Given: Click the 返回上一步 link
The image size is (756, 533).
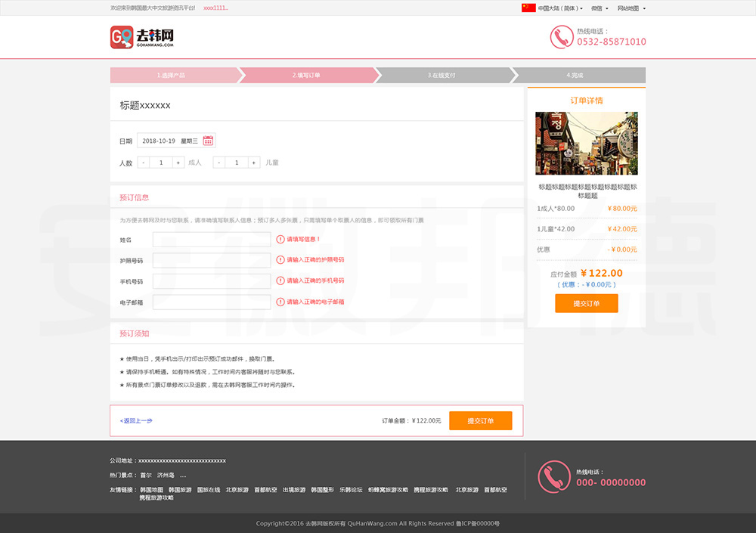Looking at the screenshot, I should coord(136,420).
